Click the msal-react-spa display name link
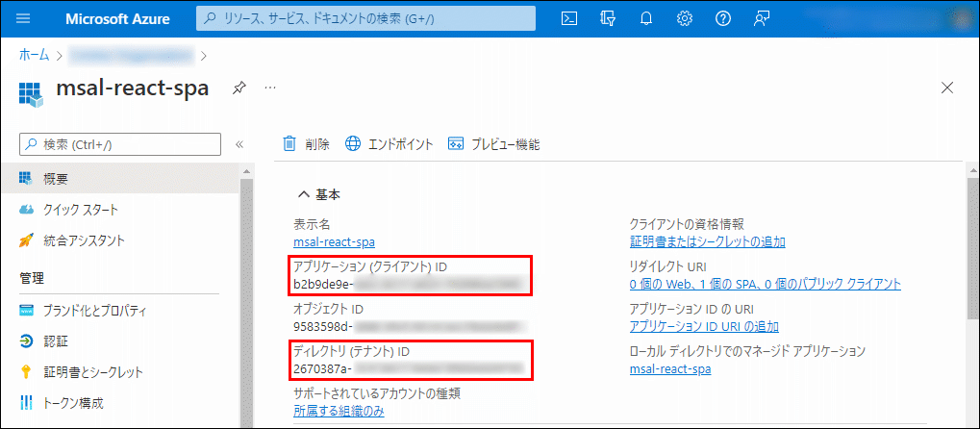980x429 pixels. click(x=335, y=242)
